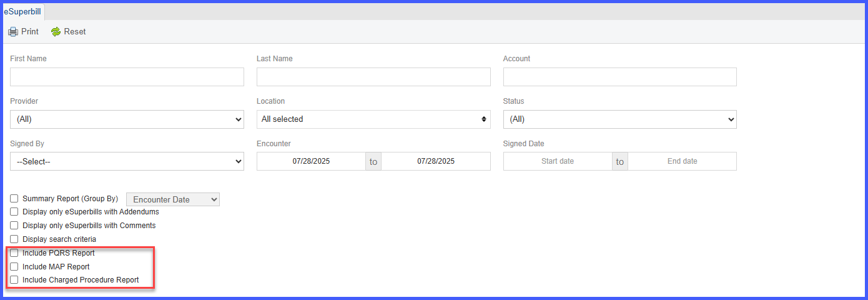This screenshot has height=300, width=868.
Task: Click the First Name label
Action: pyautogui.click(x=28, y=59)
